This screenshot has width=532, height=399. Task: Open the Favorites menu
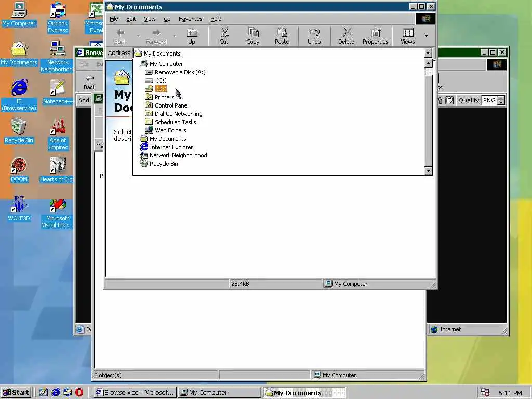pos(190,19)
